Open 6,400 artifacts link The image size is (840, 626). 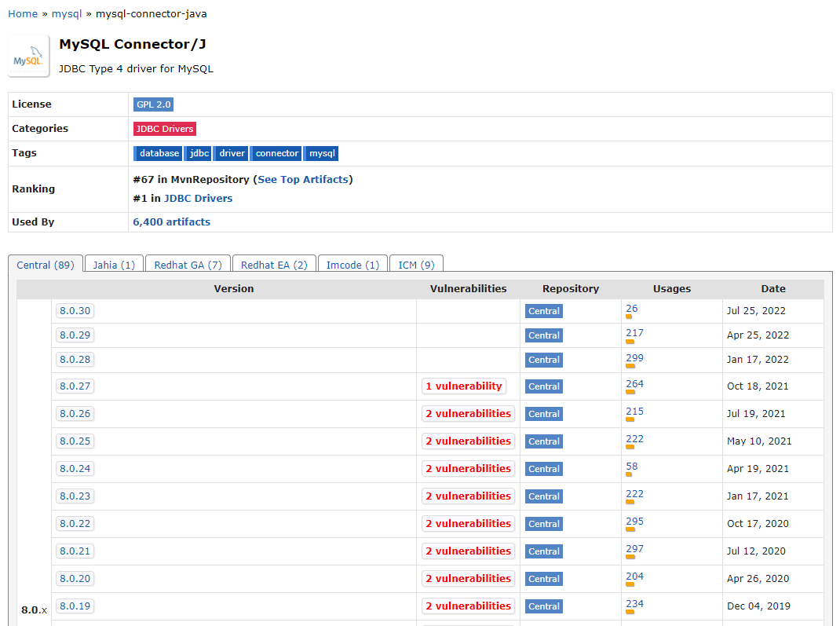(171, 221)
